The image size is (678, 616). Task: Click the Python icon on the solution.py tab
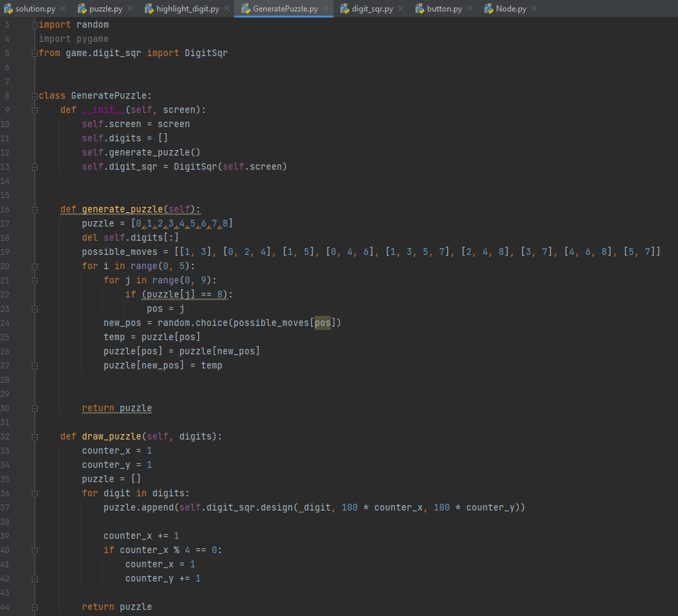tap(8, 8)
